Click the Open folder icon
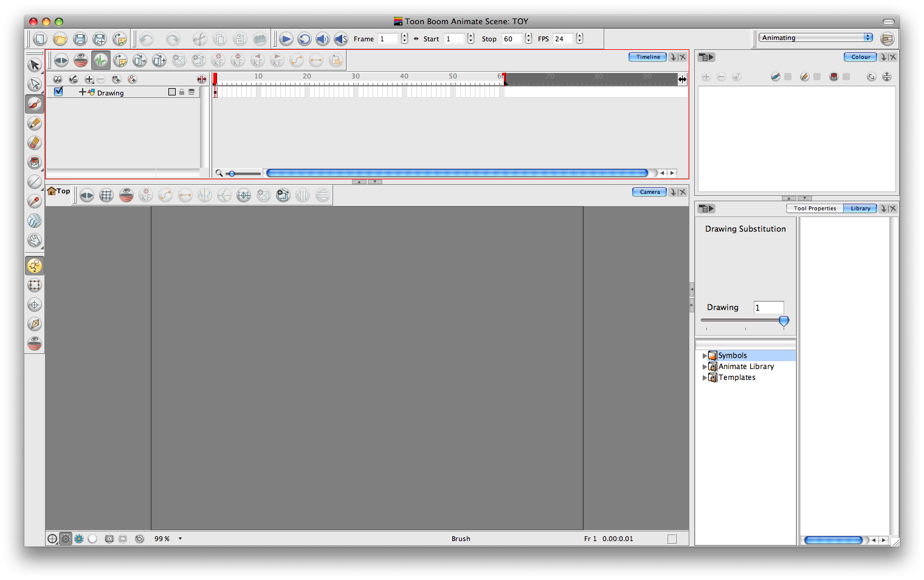Image resolution: width=924 pixels, height=580 pixels. point(60,40)
